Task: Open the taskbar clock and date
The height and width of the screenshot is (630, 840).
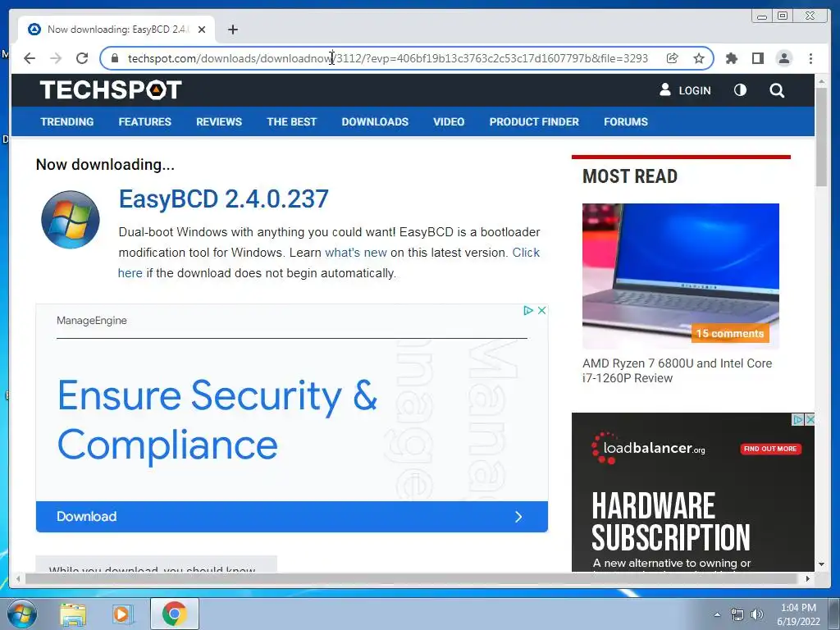Action: [x=798, y=614]
